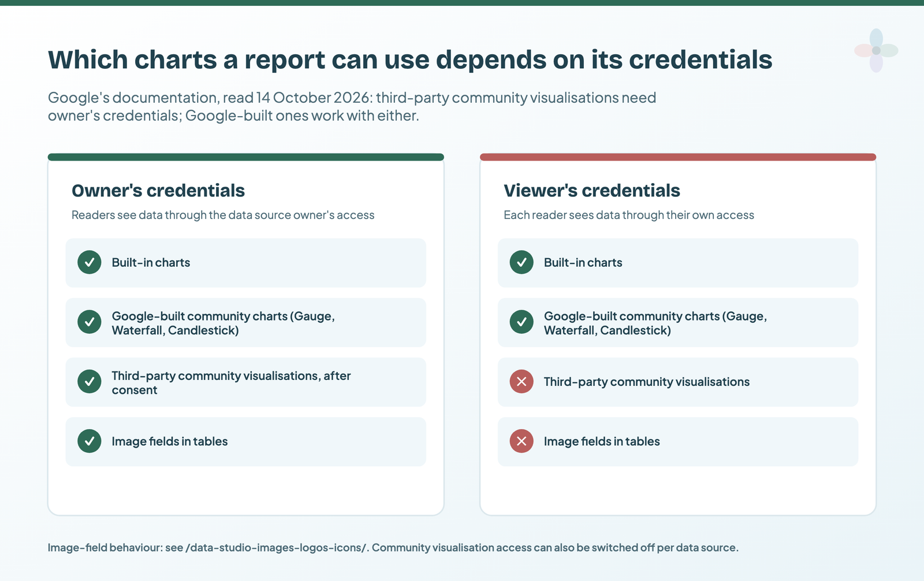Click the red X beside Third-party community visualisations
This screenshot has width=924, height=581.
point(521,382)
